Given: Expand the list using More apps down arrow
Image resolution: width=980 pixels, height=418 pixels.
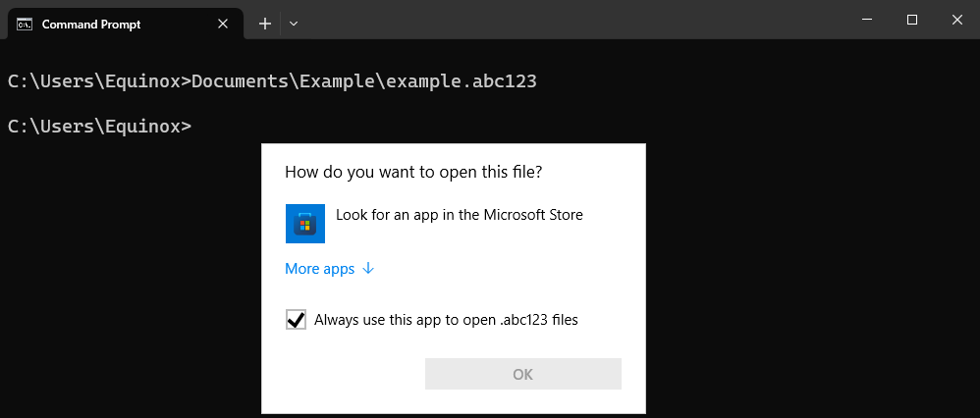Looking at the screenshot, I should pos(368,269).
